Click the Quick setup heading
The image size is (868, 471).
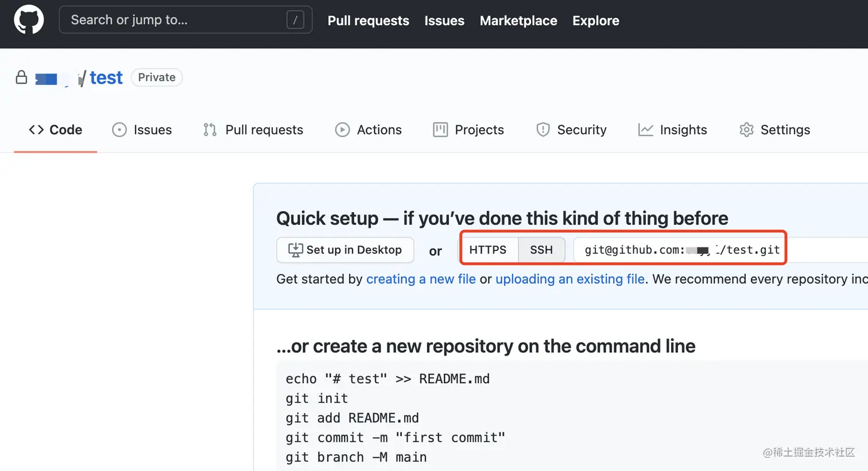tap(502, 219)
